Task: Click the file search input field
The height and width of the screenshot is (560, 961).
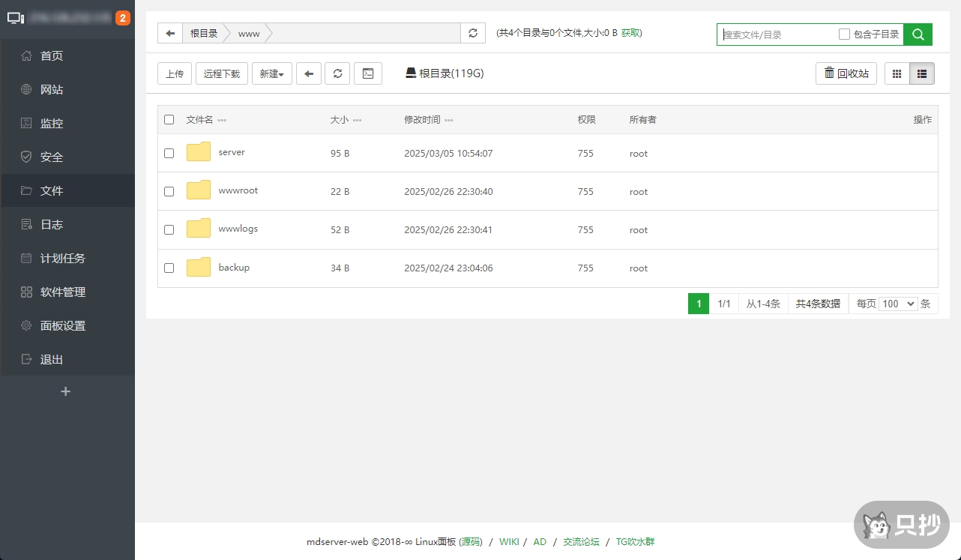Action: 777,34
